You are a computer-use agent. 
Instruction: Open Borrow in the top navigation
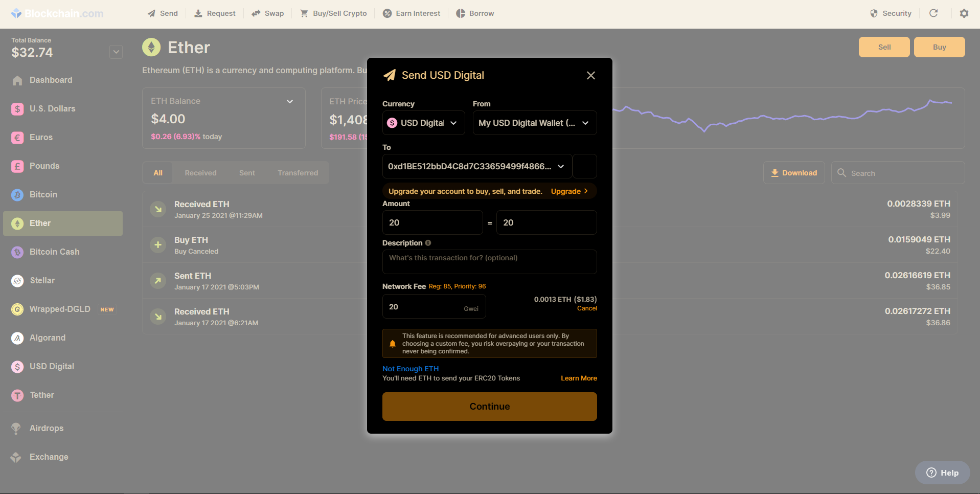(475, 13)
